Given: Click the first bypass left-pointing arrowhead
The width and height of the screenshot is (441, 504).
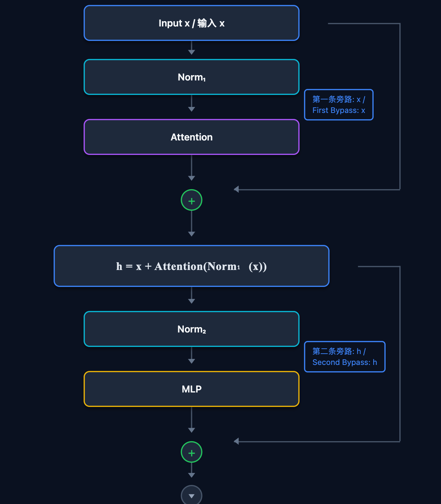Looking at the screenshot, I should [236, 190].
